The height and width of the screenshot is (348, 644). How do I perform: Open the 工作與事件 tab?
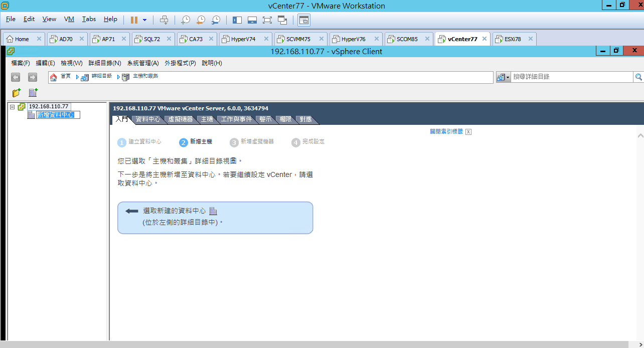click(x=236, y=119)
